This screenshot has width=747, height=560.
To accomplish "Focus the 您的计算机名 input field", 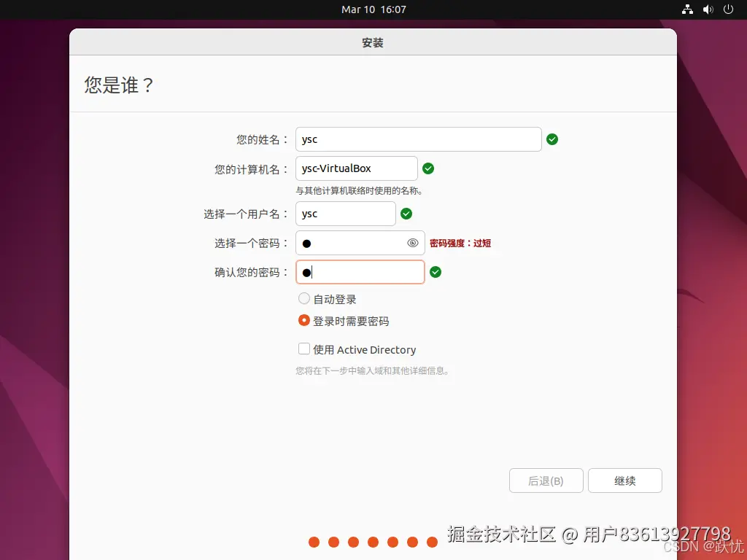I will 356,168.
